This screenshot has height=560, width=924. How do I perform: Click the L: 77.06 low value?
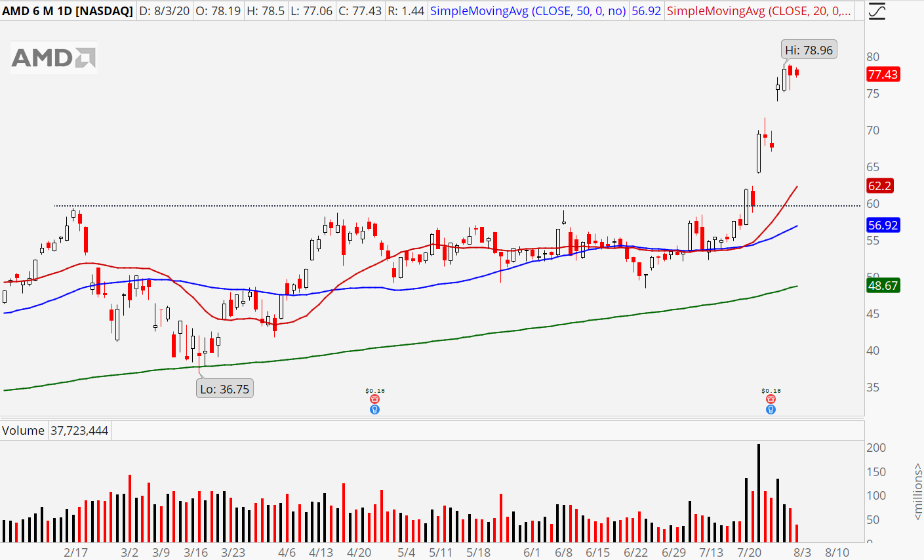pyautogui.click(x=311, y=11)
